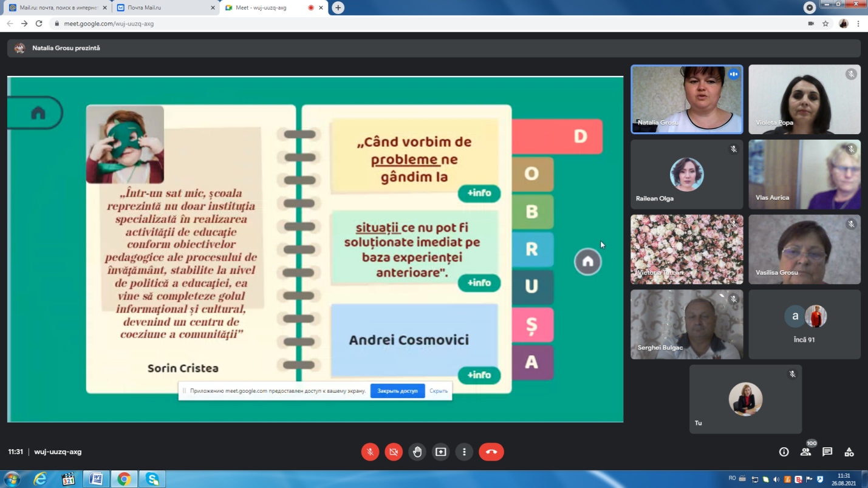Image resolution: width=868 pixels, height=488 pixels.
Task: Open the chat panel icon
Action: point(827,452)
